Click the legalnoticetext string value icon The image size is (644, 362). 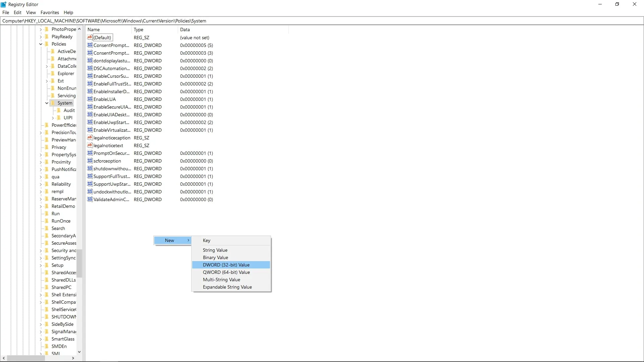tap(90, 145)
